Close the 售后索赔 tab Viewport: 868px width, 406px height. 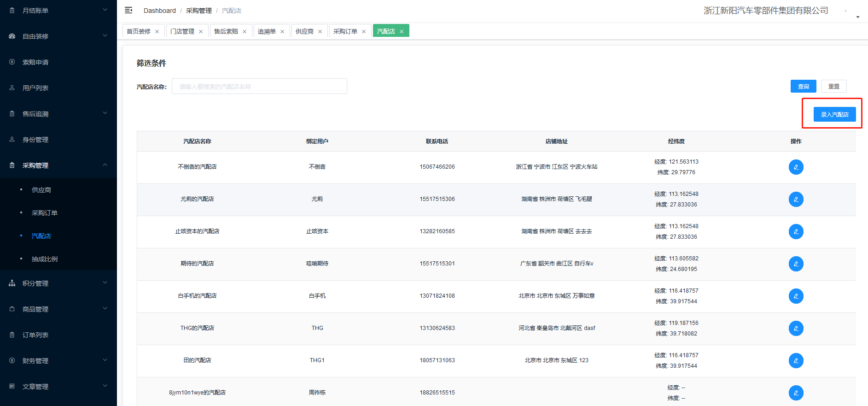coord(245,31)
